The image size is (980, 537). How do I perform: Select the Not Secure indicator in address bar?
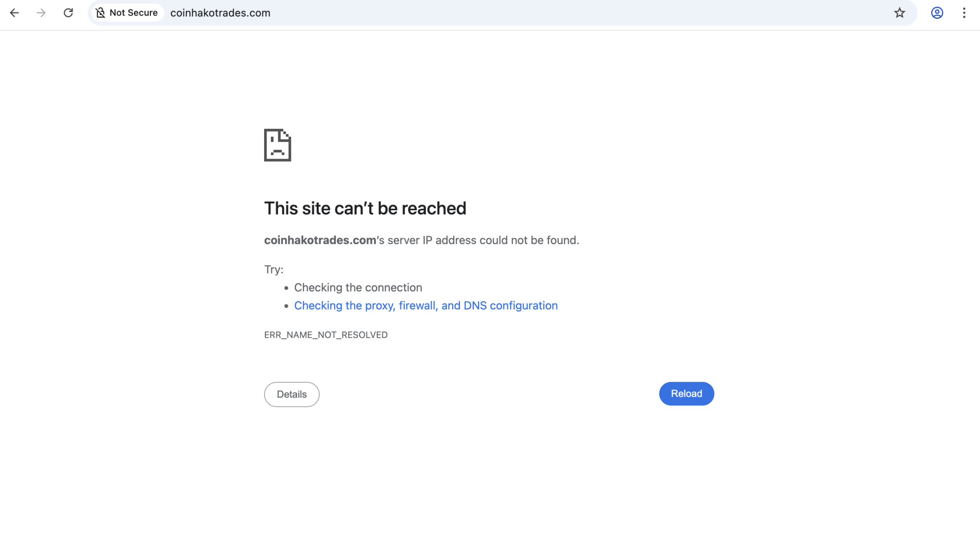pos(127,13)
